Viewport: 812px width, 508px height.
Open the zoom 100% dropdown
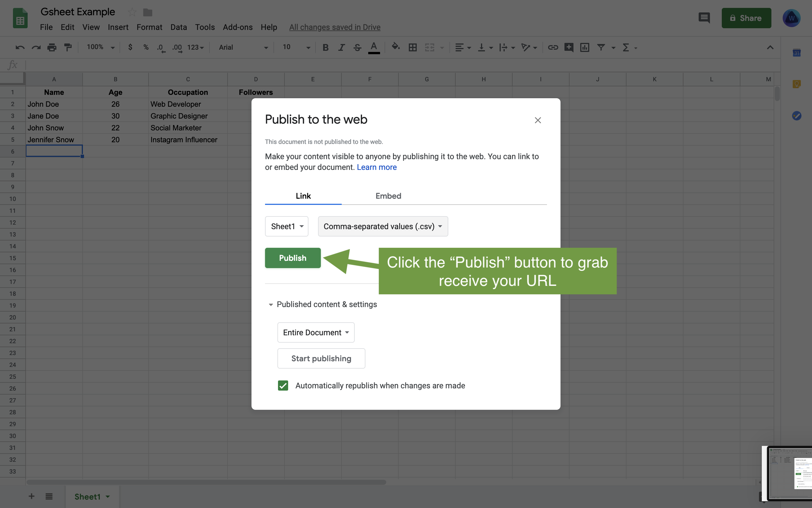100,47
